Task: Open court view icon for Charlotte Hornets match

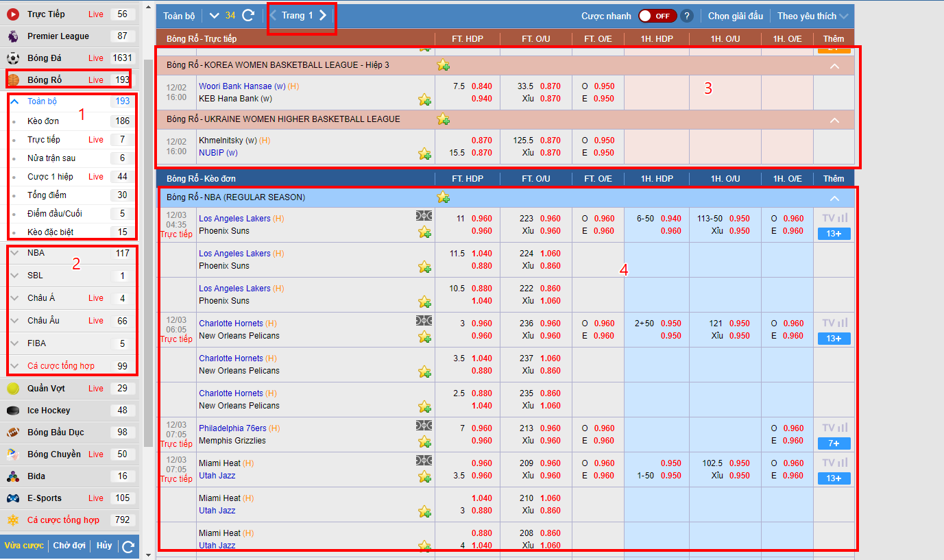Action: click(x=424, y=321)
